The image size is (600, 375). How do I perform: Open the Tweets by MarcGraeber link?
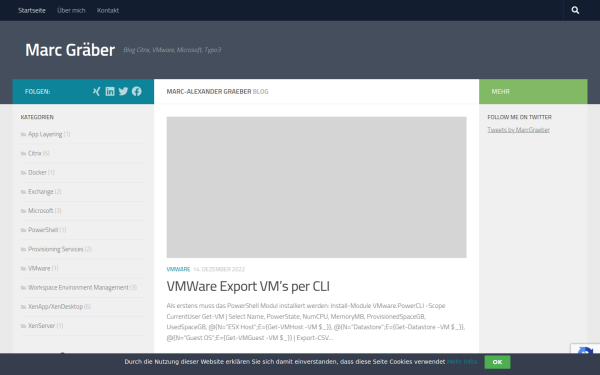(x=518, y=130)
